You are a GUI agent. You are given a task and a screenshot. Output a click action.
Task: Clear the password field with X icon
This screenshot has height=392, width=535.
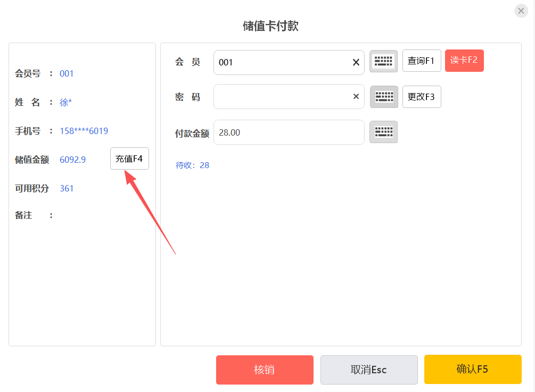pos(356,96)
